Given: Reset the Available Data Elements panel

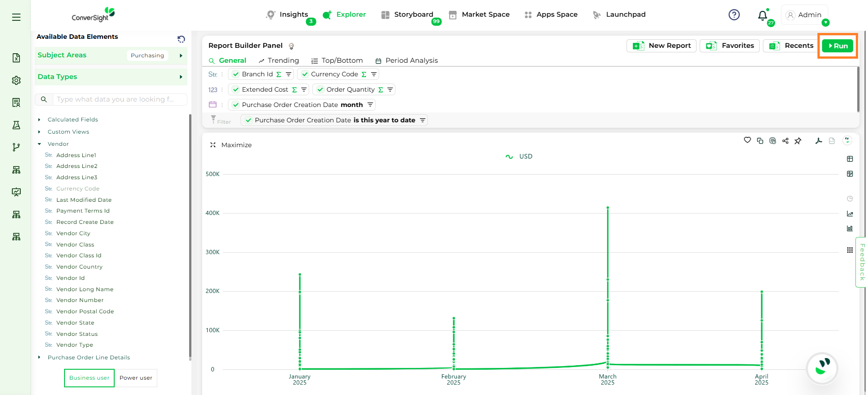Looking at the screenshot, I should coord(181,39).
